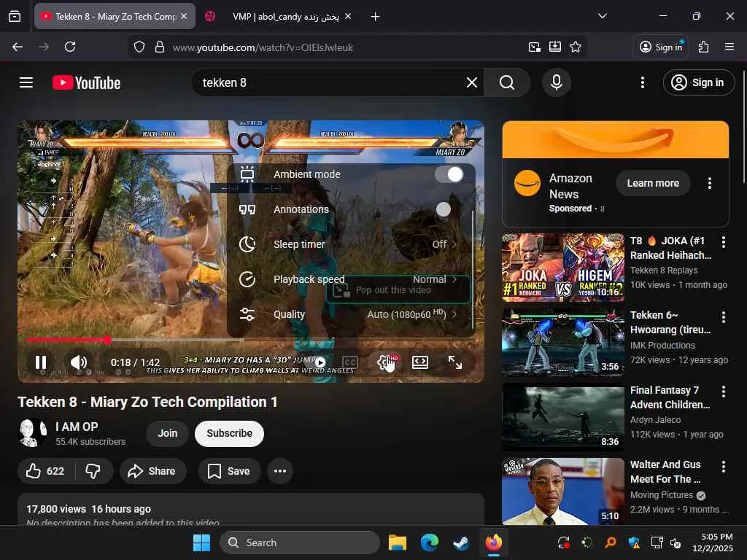The image size is (747, 560).
Task: Open Amazon News ad options menu
Action: (x=709, y=183)
